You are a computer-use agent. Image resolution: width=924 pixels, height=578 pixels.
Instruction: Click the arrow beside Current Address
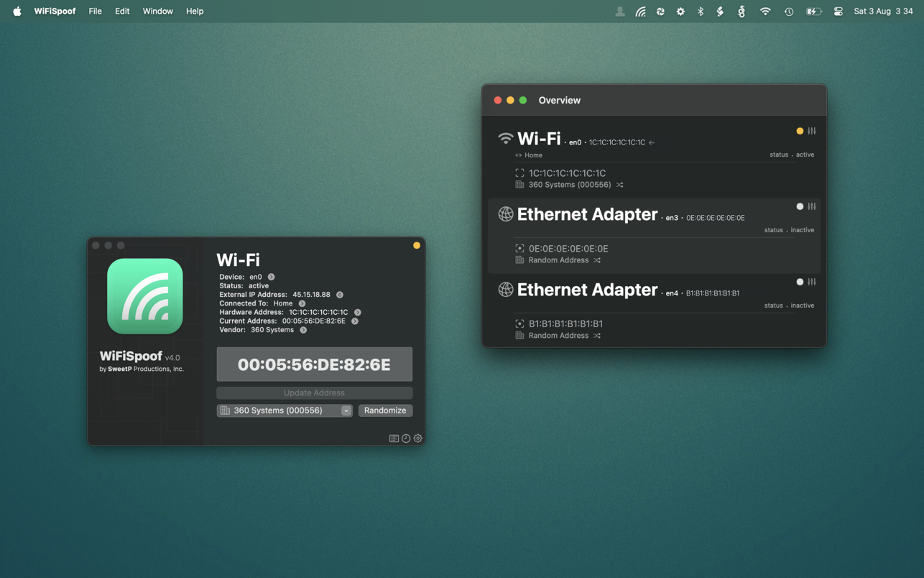[355, 321]
